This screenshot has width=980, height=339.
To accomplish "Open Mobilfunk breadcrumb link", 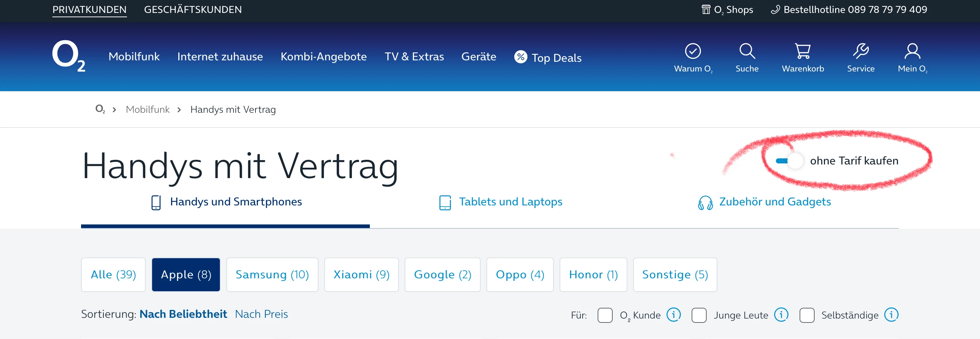I will click(x=147, y=110).
